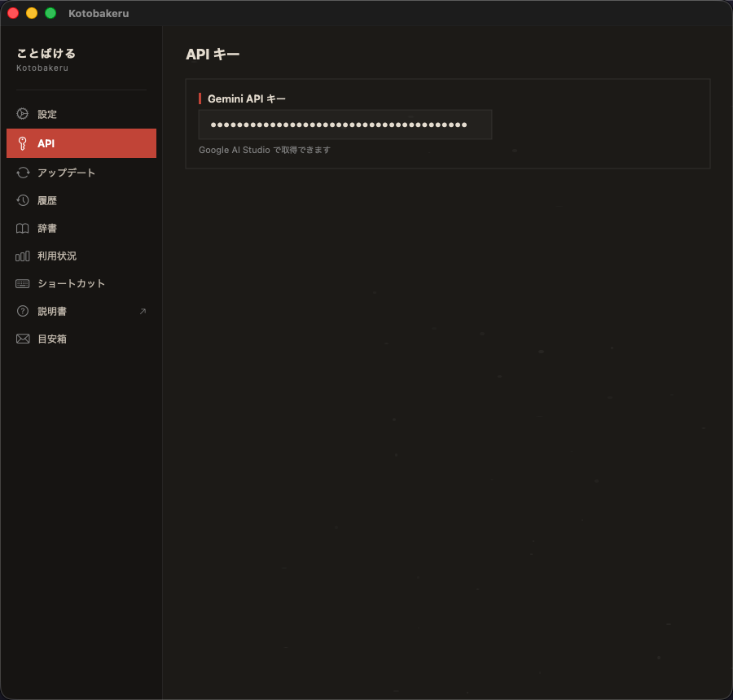Open the ショートカット shortcuts page
Viewport: 733px width, 700px height.
[x=71, y=283]
